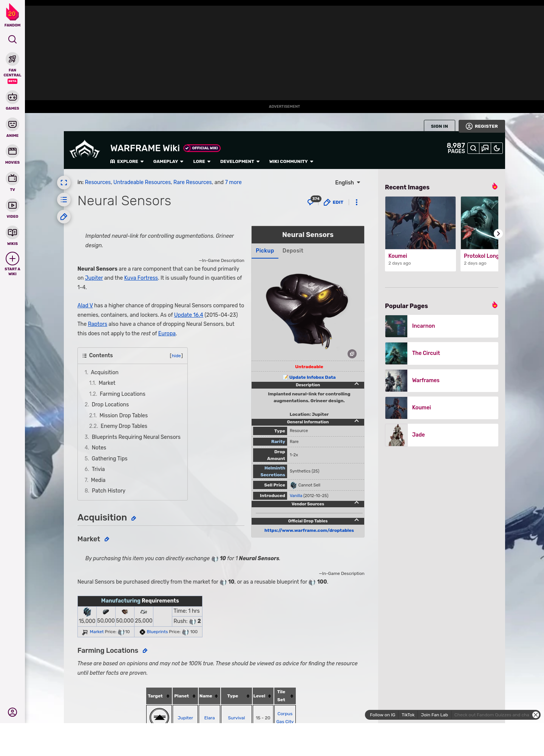Open the LORE dropdown menu
This screenshot has width=544, height=756.
point(202,161)
